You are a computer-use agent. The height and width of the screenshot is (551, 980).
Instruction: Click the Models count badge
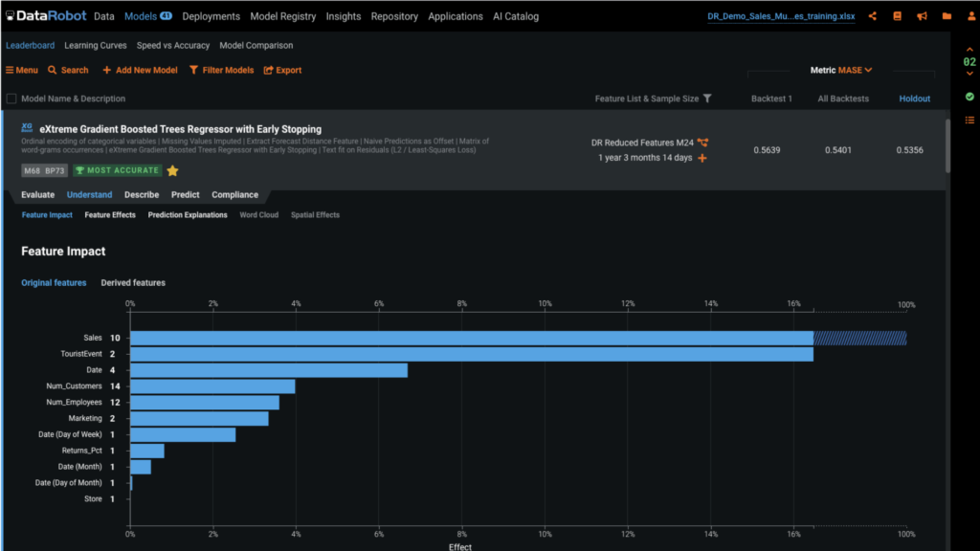pos(166,16)
